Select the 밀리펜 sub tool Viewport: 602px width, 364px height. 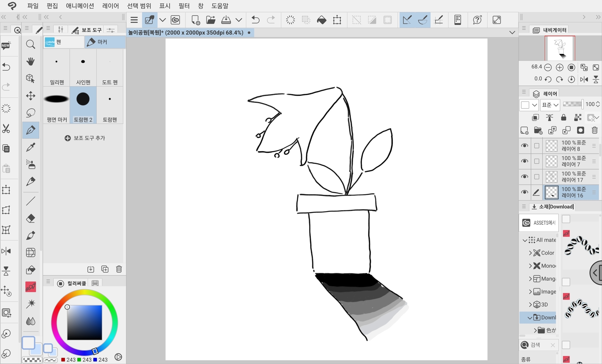point(56,68)
